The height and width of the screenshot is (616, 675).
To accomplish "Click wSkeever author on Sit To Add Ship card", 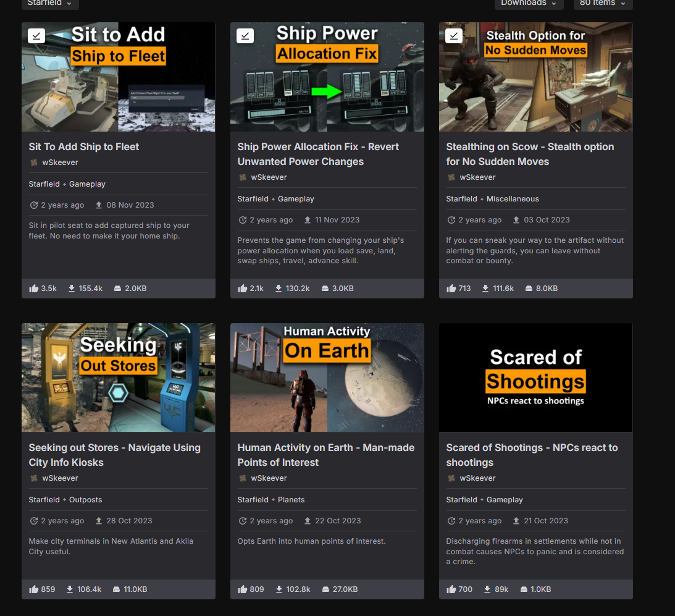I will (61, 162).
